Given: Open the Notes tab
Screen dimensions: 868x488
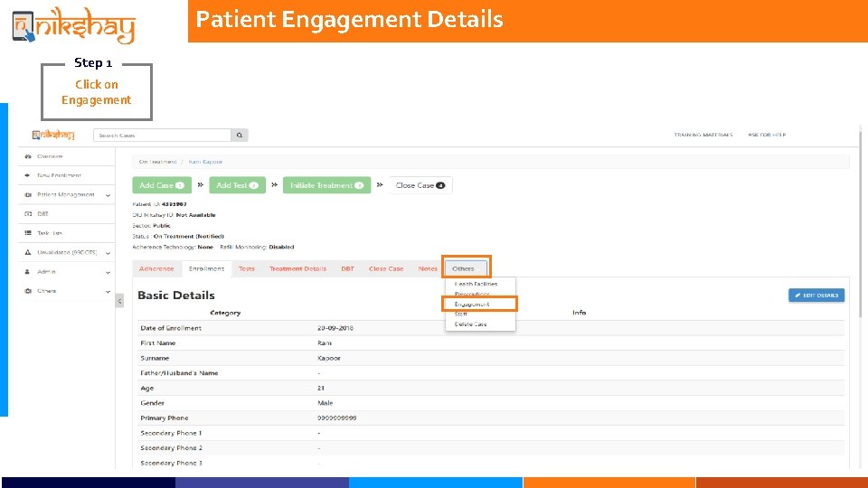Looking at the screenshot, I should 428,268.
